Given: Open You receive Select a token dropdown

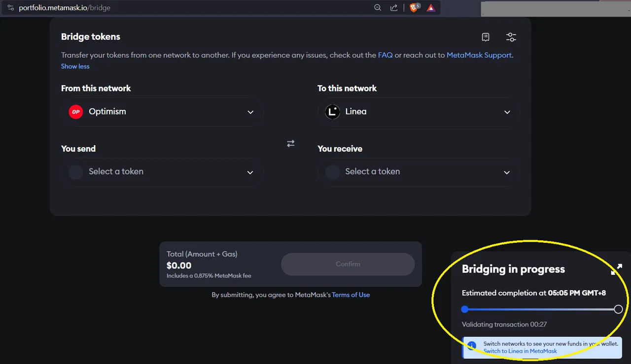Looking at the screenshot, I should pos(419,172).
